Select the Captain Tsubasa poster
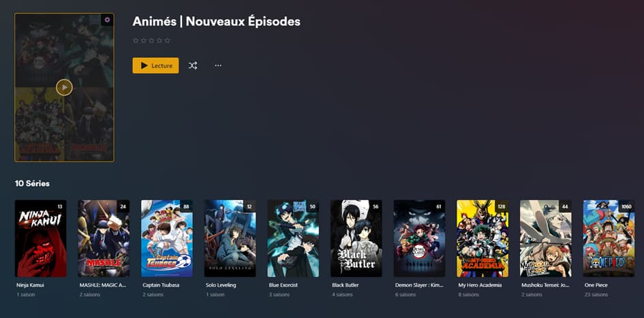The width and height of the screenshot is (644, 318). click(167, 238)
